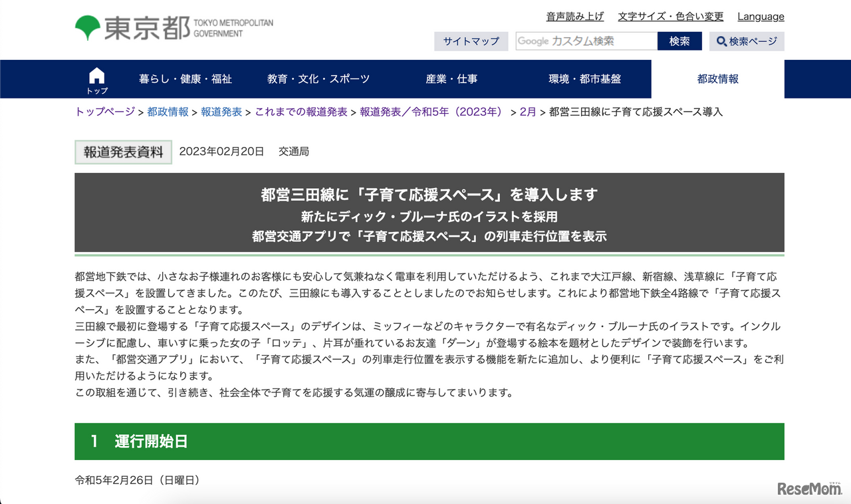Click the Tokyo Metropolitan Government ginkgo leaf logo
Image resolution: width=851 pixels, height=504 pixels.
click(x=87, y=25)
